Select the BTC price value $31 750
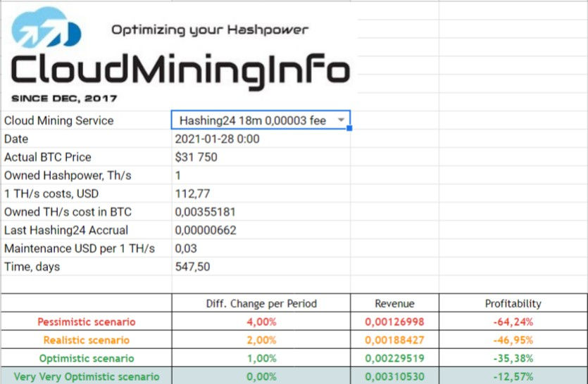 196,157
